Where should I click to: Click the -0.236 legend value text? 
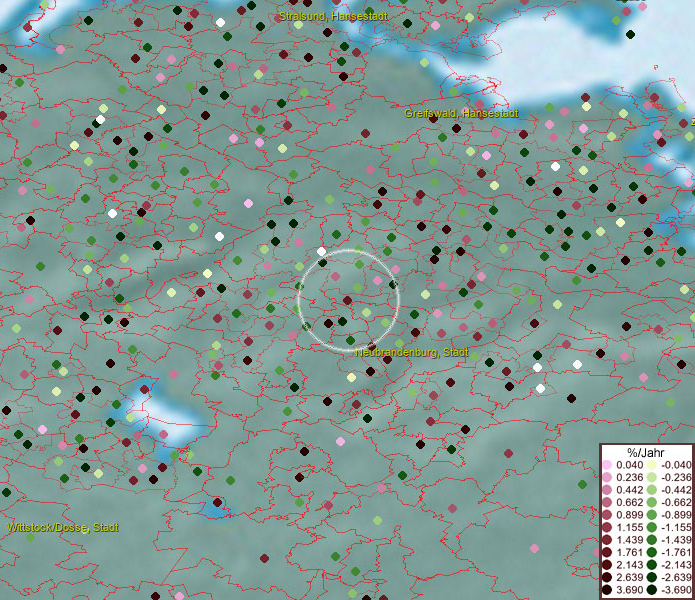(x=676, y=477)
